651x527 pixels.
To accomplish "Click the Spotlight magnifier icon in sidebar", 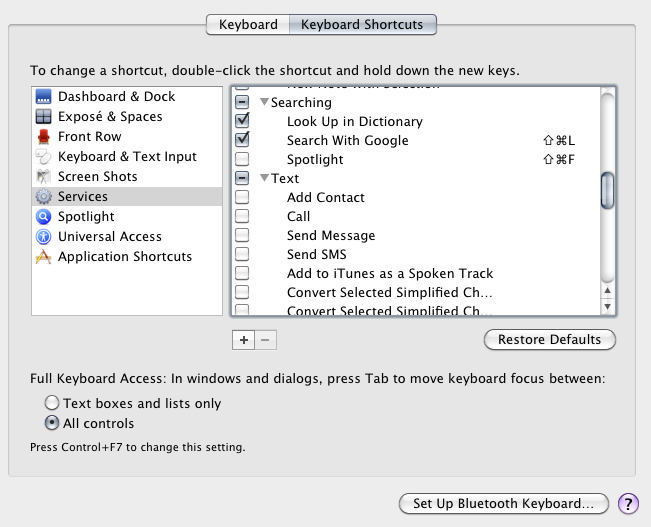I will click(43, 217).
